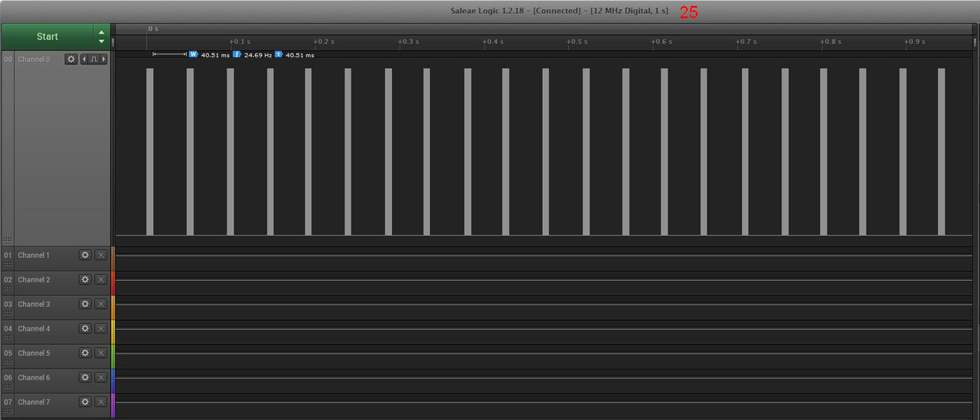Select the Channel 4 label
980x420 pixels.
coord(34,329)
